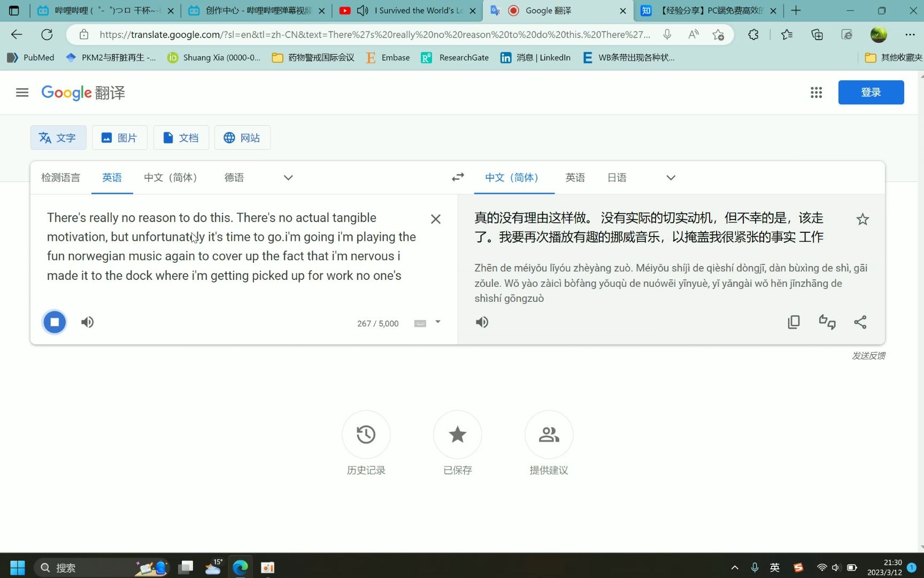This screenshot has width=924, height=578.
Task: Click the taskbar 搜索 search box
Action: [x=102, y=567]
